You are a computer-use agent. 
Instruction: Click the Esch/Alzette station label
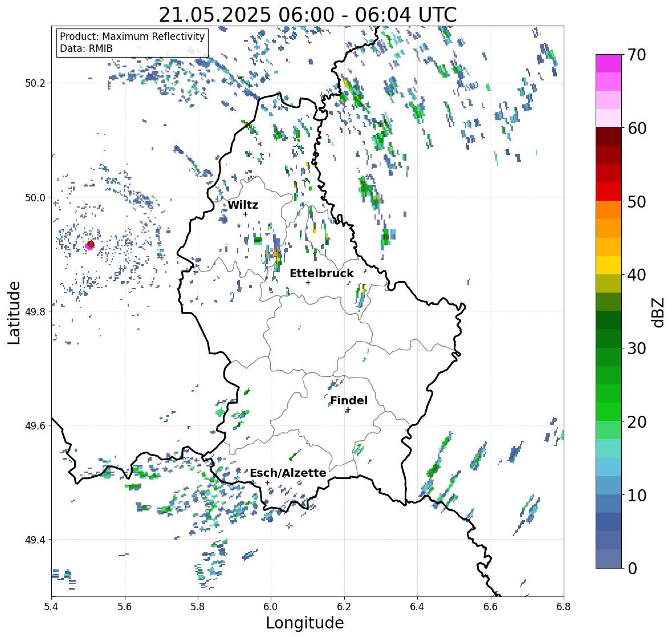288,473
